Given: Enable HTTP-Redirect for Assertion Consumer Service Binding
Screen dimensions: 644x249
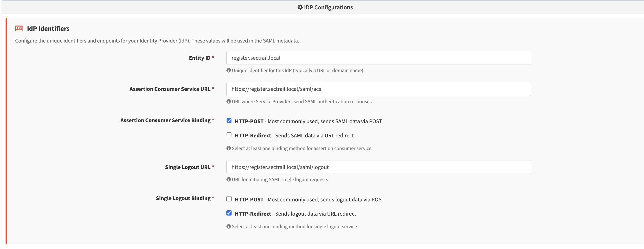Looking at the screenshot, I should coord(229,135).
